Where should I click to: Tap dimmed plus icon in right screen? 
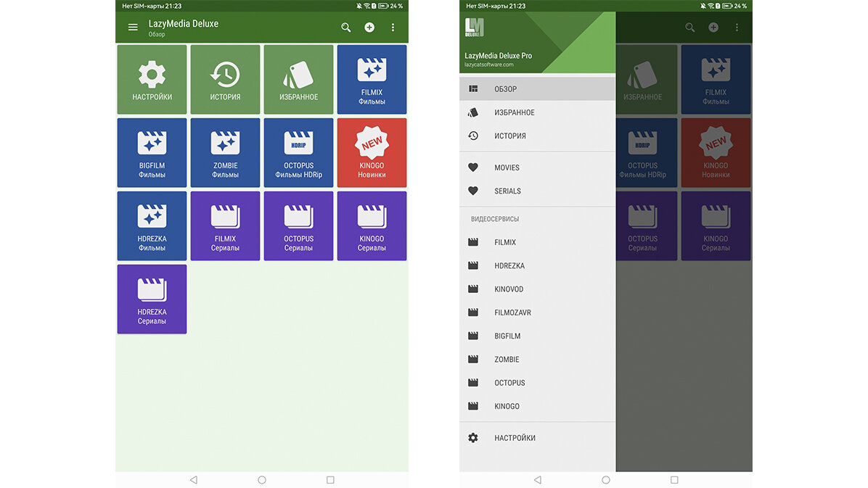tap(713, 27)
